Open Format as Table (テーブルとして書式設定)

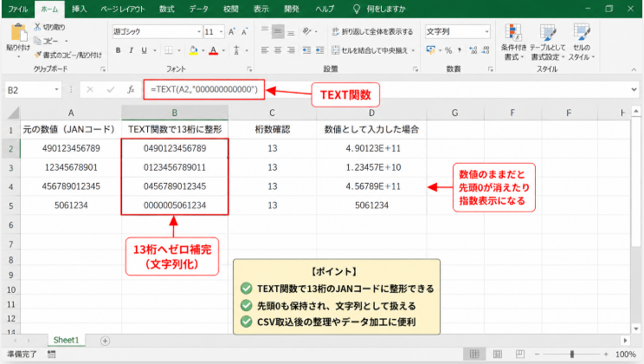pos(547,42)
